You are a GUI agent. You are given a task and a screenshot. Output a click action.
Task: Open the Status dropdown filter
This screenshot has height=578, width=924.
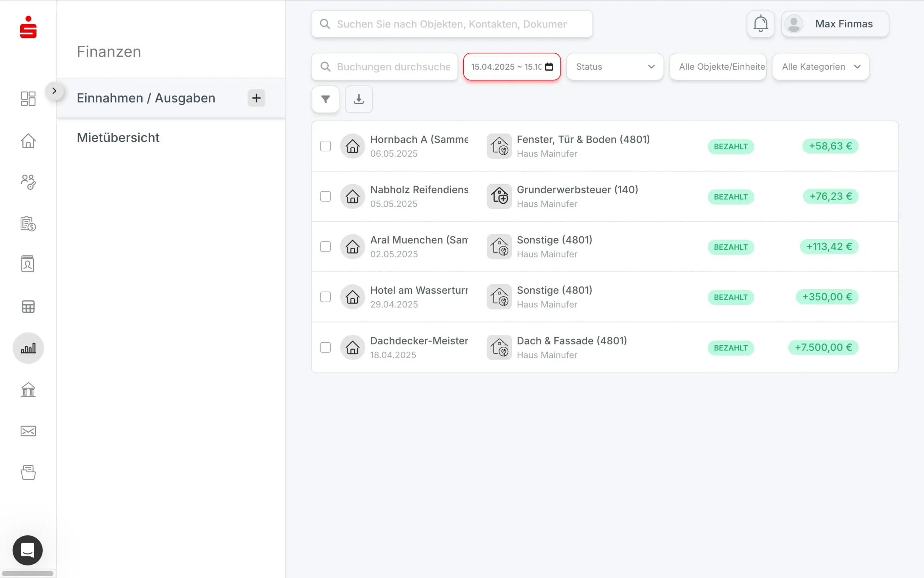point(615,67)
